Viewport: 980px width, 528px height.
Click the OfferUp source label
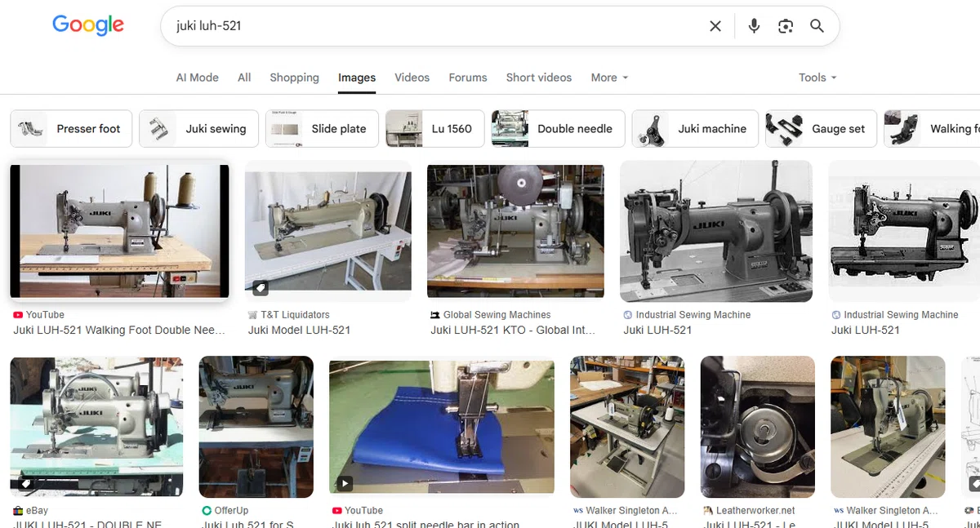(x=231, y=511)
